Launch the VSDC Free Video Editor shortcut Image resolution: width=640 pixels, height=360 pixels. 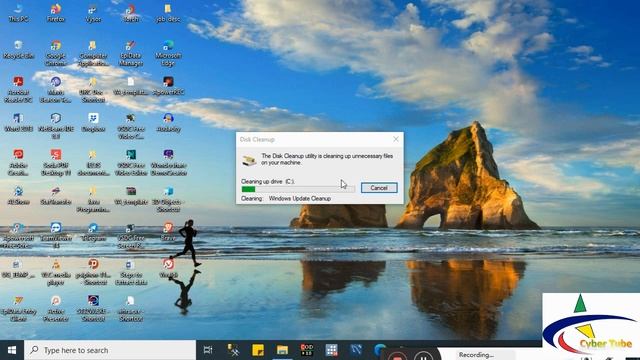[x=131, y=162]
